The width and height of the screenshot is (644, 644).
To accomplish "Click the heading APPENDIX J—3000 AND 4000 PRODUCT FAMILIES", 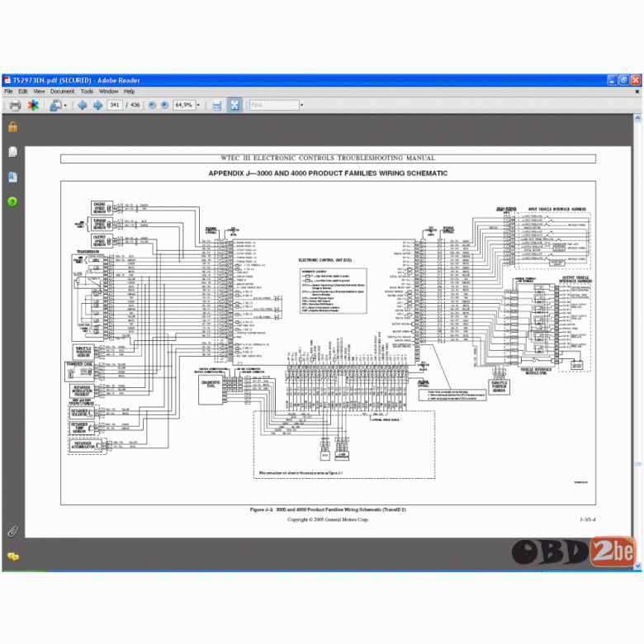I will pyautogui.click(x=328, y=173).
